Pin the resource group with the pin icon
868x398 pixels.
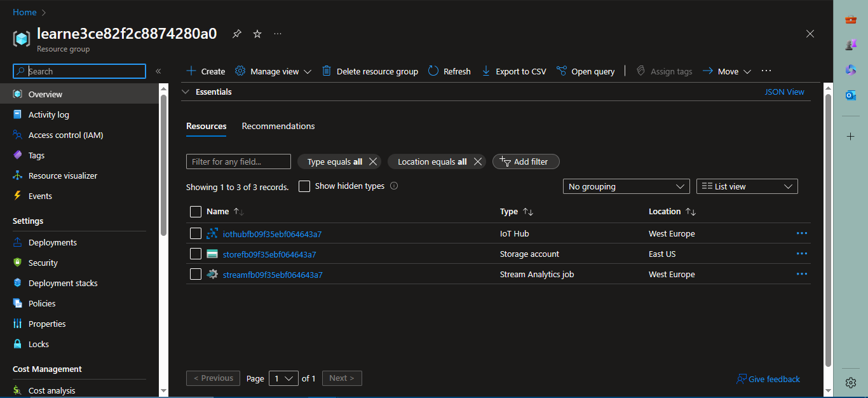pos(236,34)
